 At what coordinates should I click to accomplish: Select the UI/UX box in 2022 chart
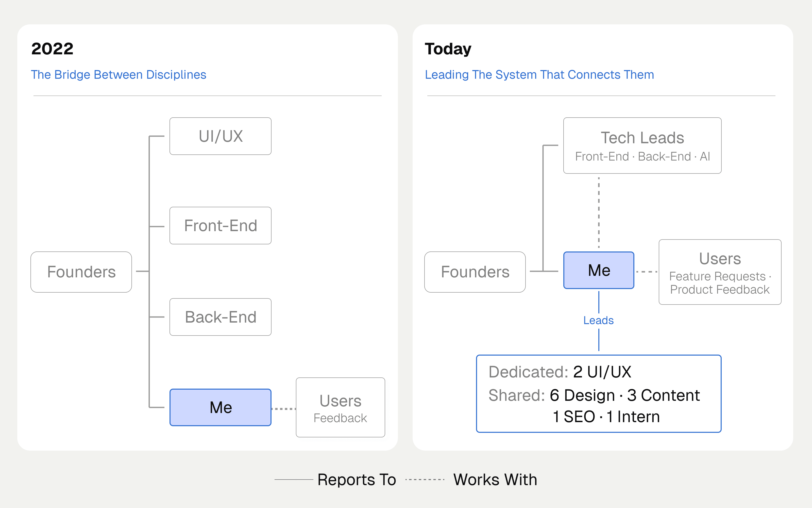pos(221,136)
